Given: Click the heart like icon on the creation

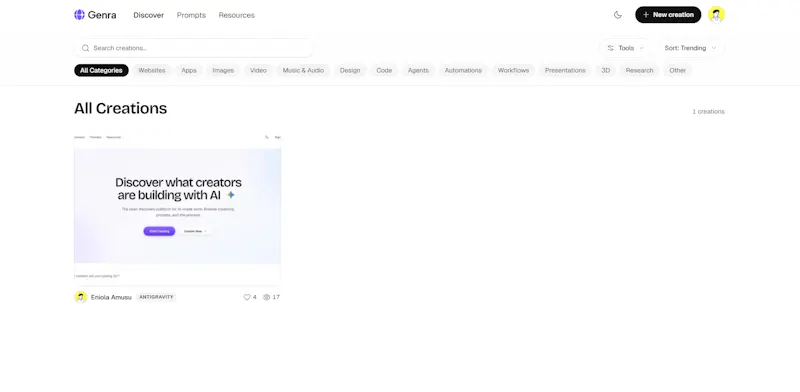Looking at the screenshot, I should click(x=247, y=297).
